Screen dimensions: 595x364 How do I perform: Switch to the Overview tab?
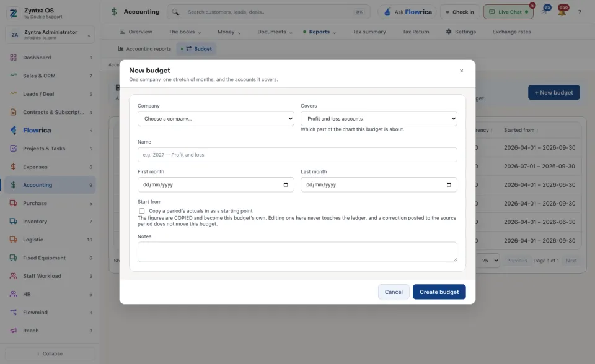pyautogui.click(x=136, y=32)
